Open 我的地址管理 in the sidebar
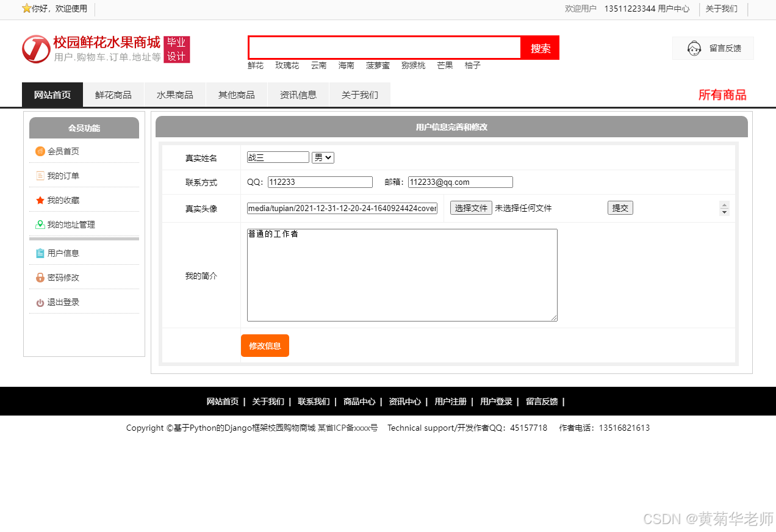This screenshot has width=776, height=532. (x=71, y=225)
